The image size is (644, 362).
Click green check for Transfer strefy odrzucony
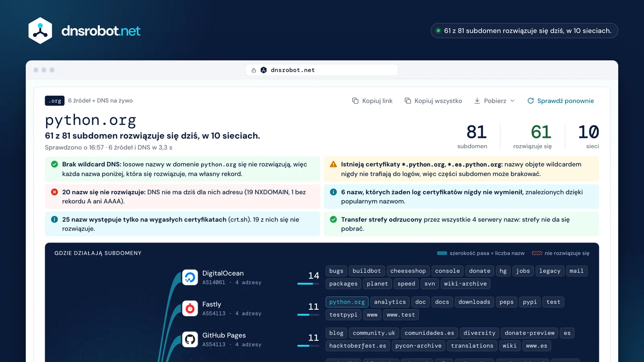(333, 219)
